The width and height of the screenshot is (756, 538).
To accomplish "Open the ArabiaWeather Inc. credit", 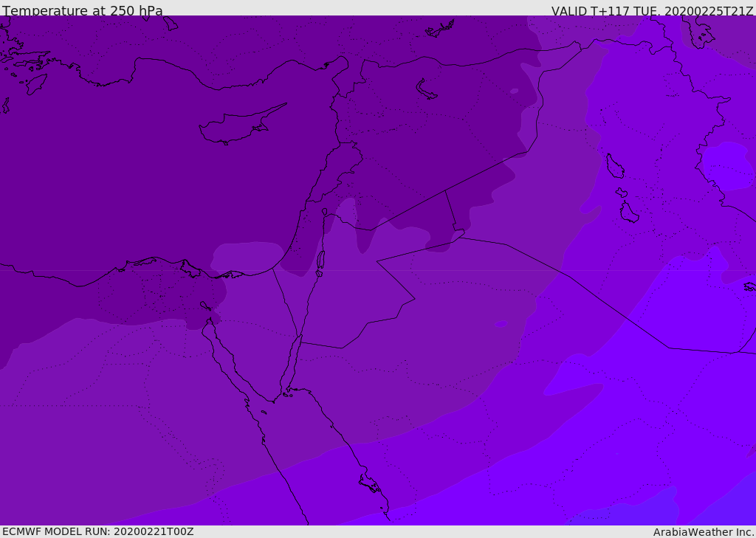I will point(704,531).
